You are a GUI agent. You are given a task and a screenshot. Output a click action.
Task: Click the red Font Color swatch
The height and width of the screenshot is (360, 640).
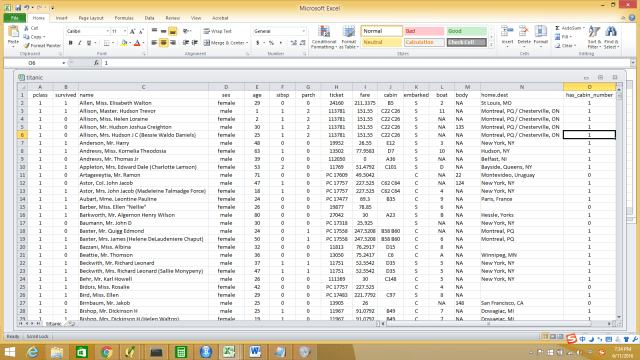pyautogui.click(x=137, y=43)
